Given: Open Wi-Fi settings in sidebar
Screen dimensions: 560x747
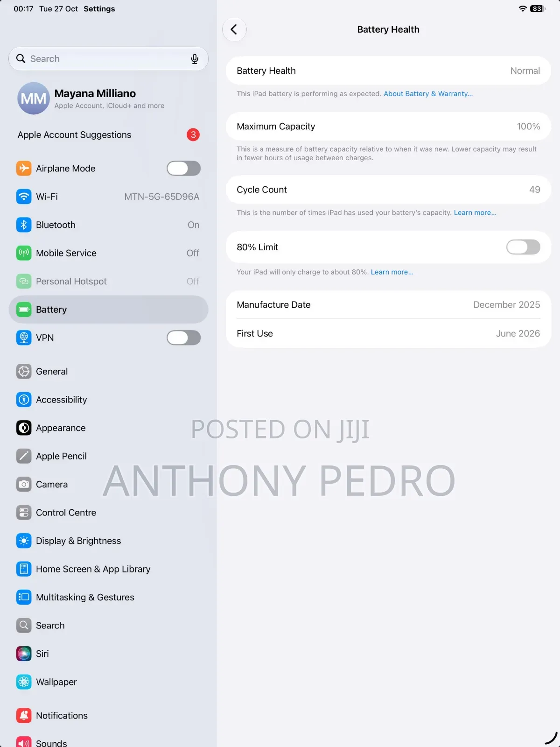Looking at the screenshot, I should [108, 197].
